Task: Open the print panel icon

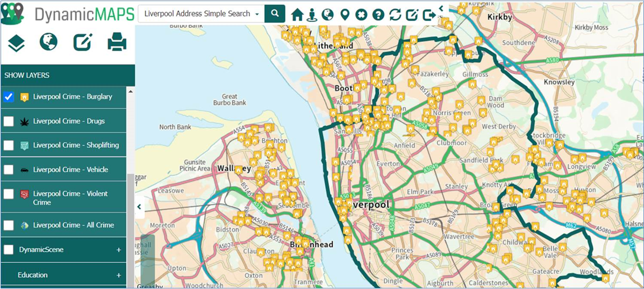Action: pos(117,42)
